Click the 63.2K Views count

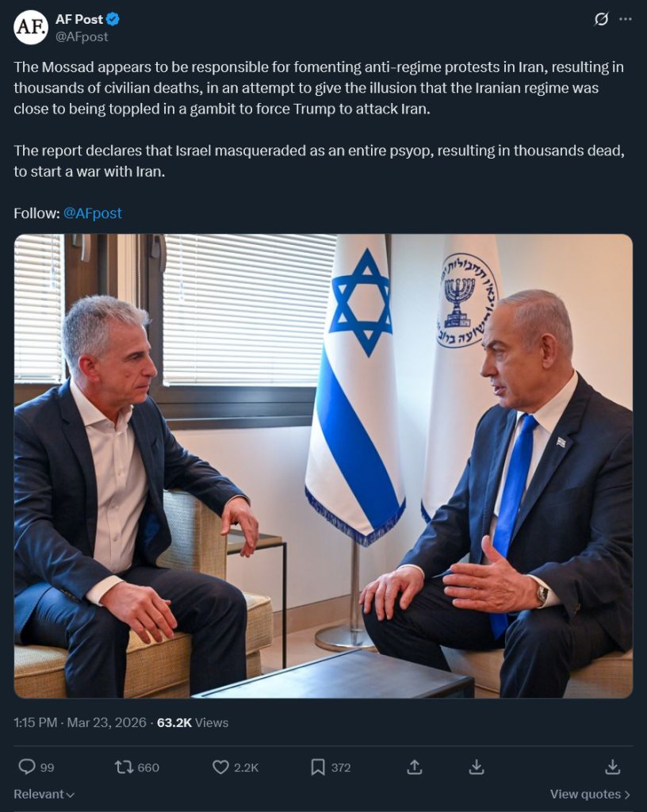point(193,722)
